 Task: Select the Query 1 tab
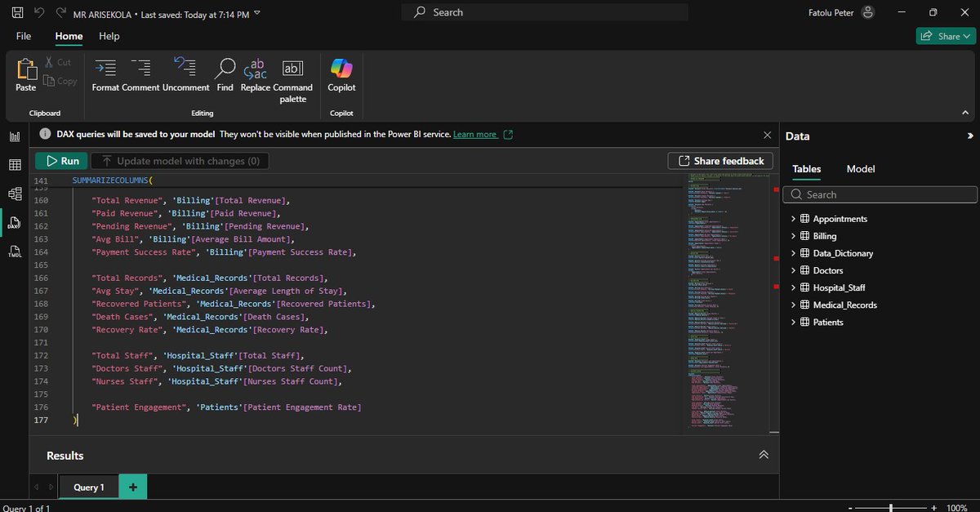pos(89,488)
